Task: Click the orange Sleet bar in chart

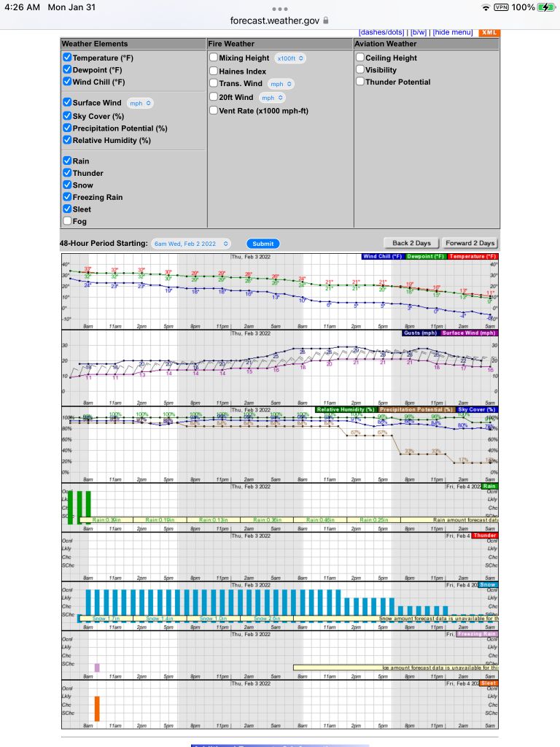Action: click(97, 708)
